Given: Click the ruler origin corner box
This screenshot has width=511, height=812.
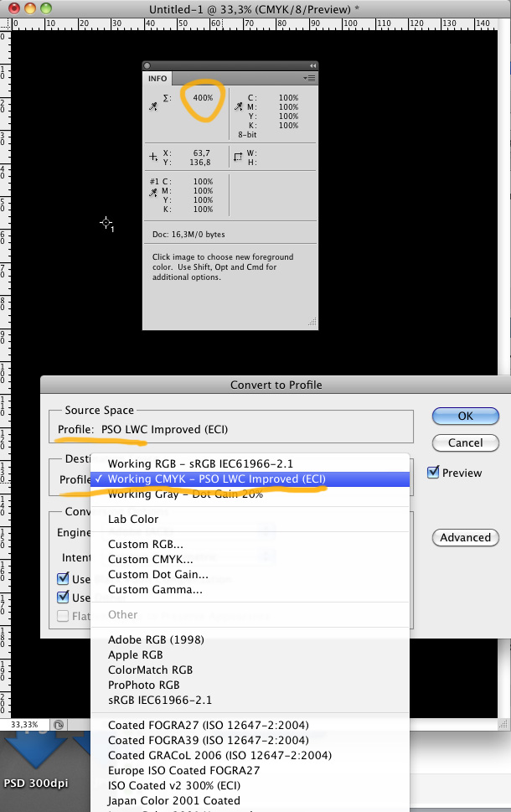Looking at the screenshot, I should pyautogui.click(x=6, y=23).
